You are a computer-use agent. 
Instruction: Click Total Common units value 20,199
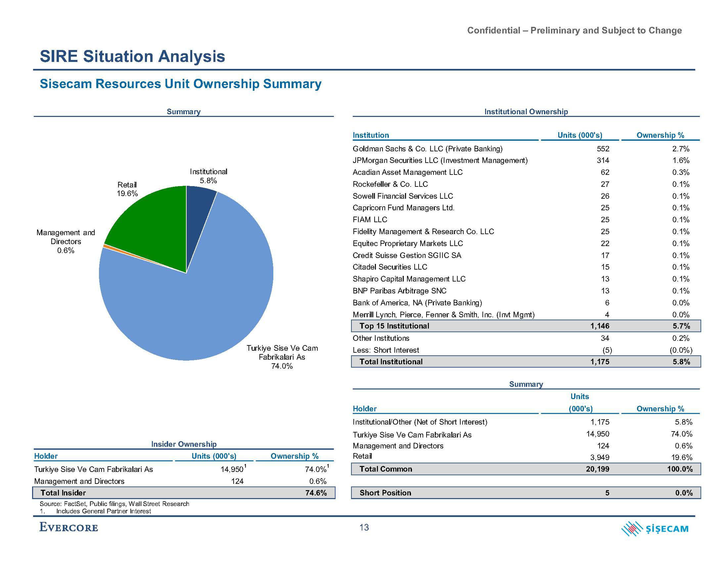coord(598,469)
